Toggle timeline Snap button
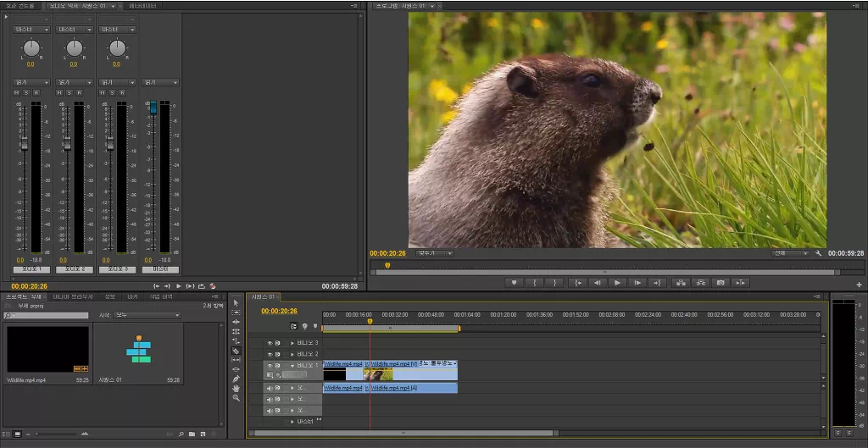Image resolution: width=868 pixels, height=448 pixels. coord(293,326)
